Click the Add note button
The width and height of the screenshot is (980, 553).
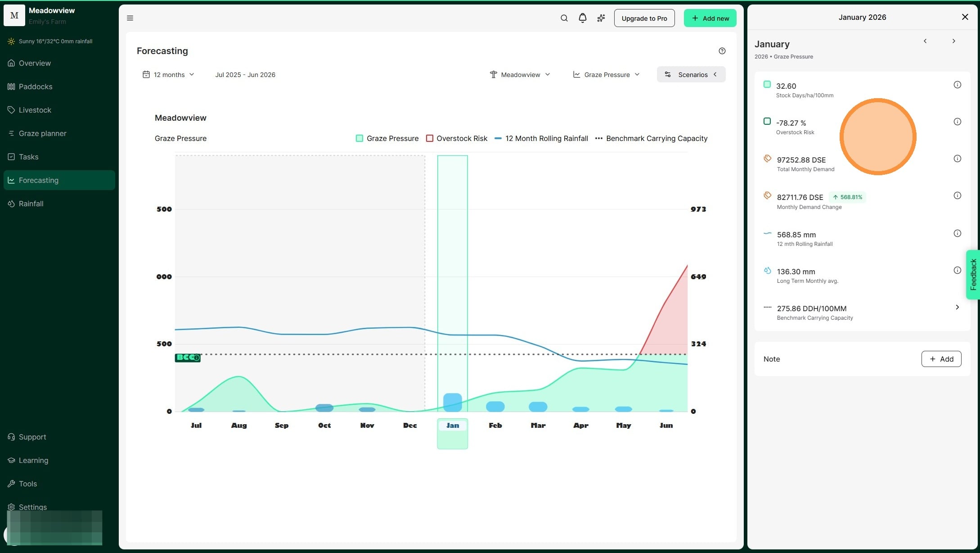pos(941,359)
